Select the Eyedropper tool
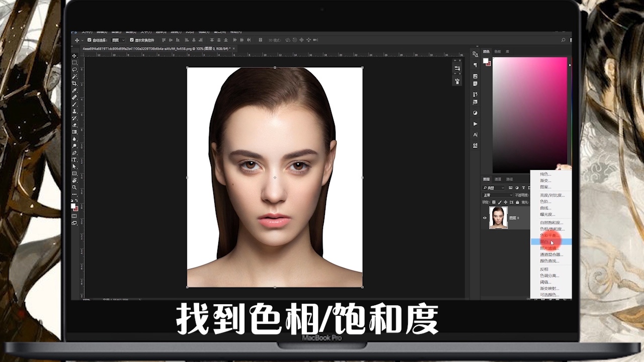Screen dimensions: 644x362 coord(74,90)
